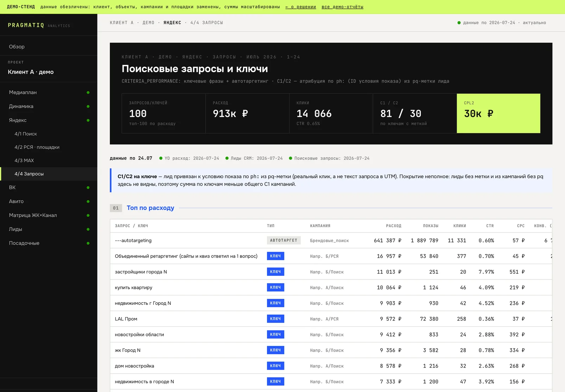Click the 'данные по 2026-07-24 · актуально' status
565x392 pixels.
502,23
